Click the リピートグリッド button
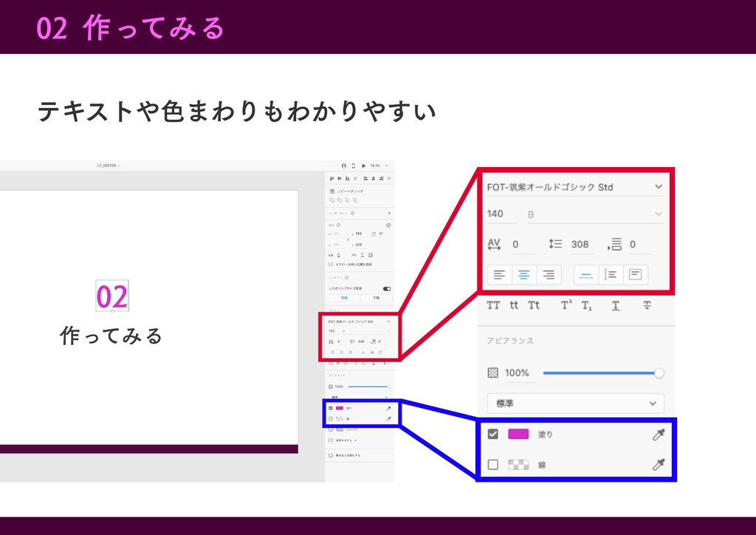 point(347,191)
